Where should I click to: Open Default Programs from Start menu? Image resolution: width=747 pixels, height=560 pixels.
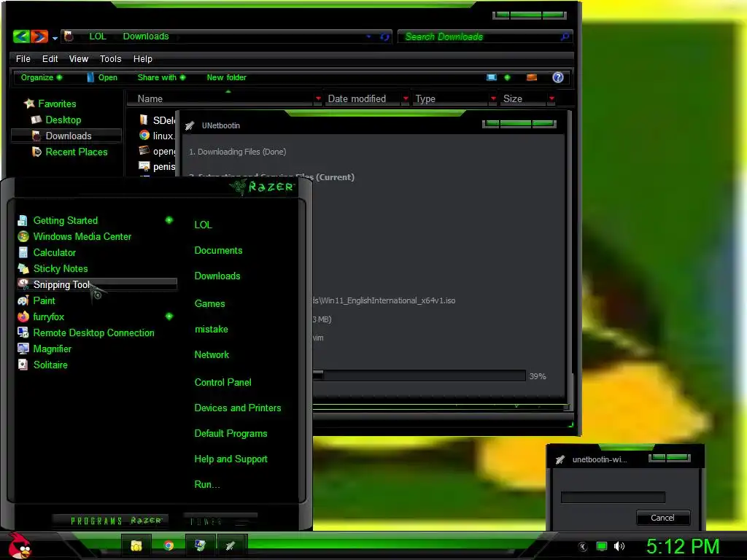coord(231,434)
